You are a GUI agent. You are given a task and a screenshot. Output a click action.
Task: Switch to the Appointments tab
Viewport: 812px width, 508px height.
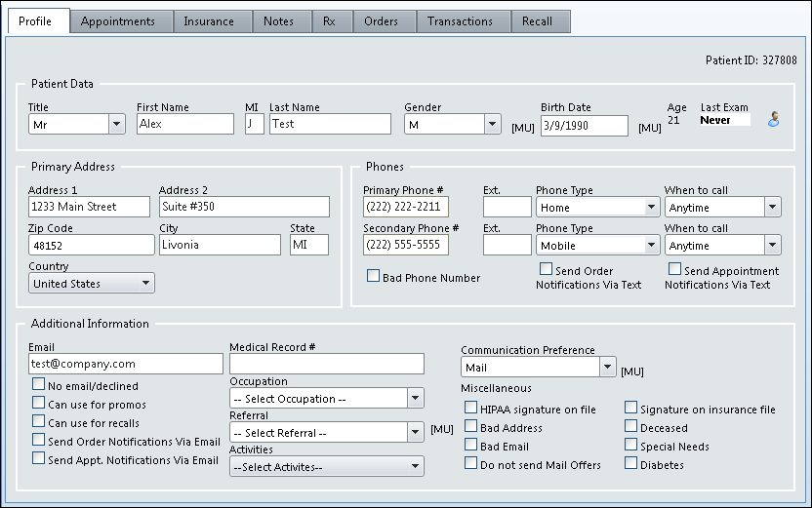point(118,21)
